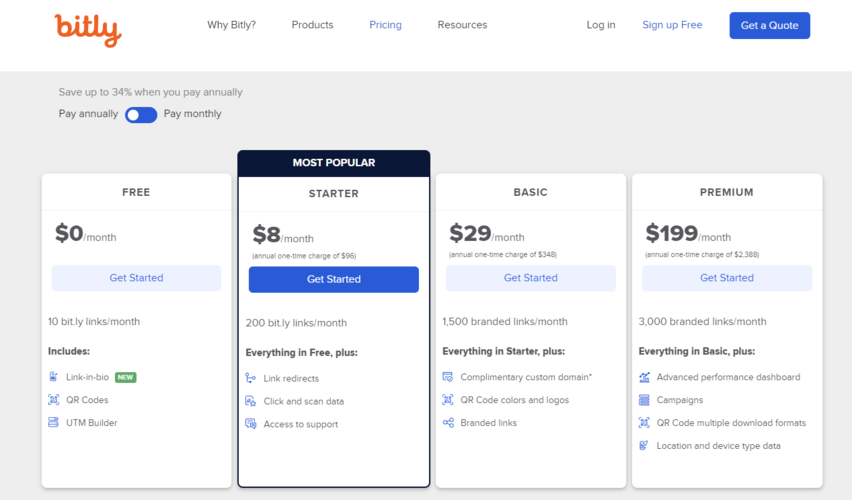This screenshot has height=500, width=852.
Task: Click the Campaigns icon in Premium plan
Action: [x=644, y=400]
